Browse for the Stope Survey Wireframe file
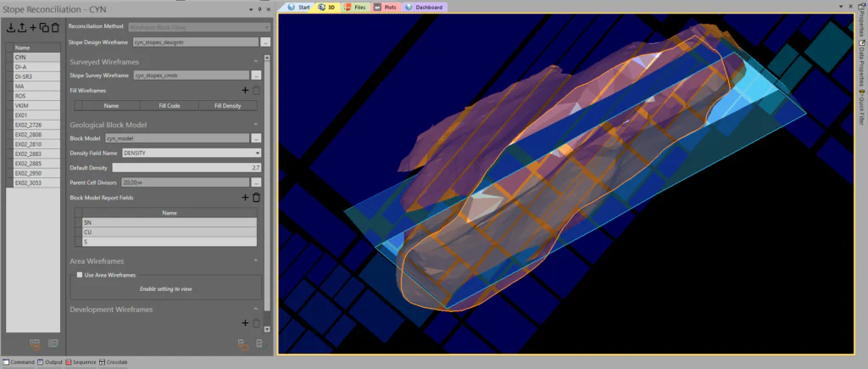The height and width of the screenshot is (369, 868). [x=256, y=75]
